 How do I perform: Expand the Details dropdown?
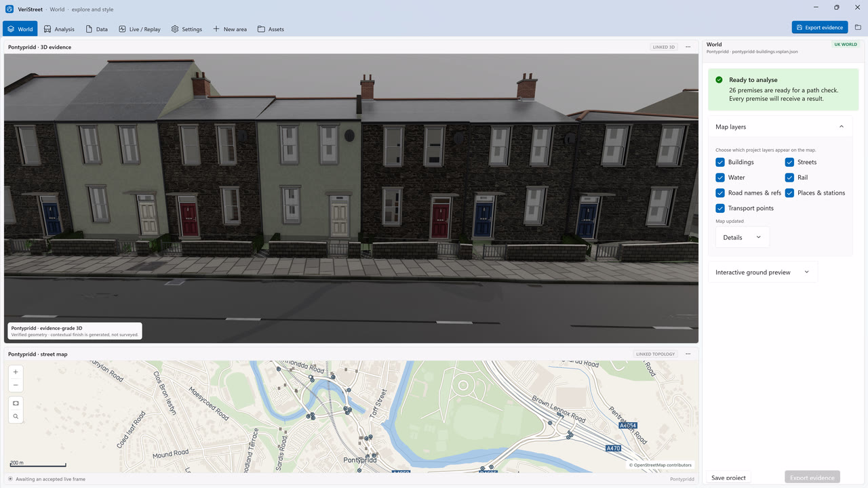(742, 237)
